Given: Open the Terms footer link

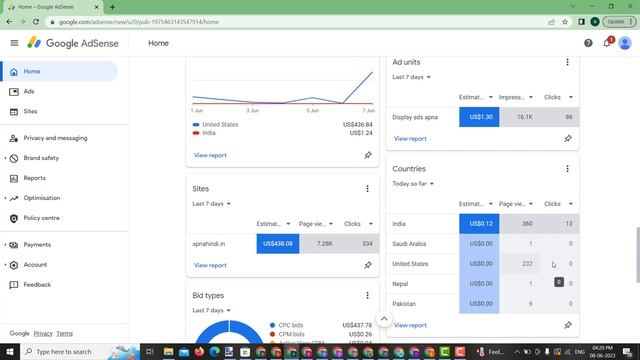Looking at the screenshot, I should tap(64, 333).
